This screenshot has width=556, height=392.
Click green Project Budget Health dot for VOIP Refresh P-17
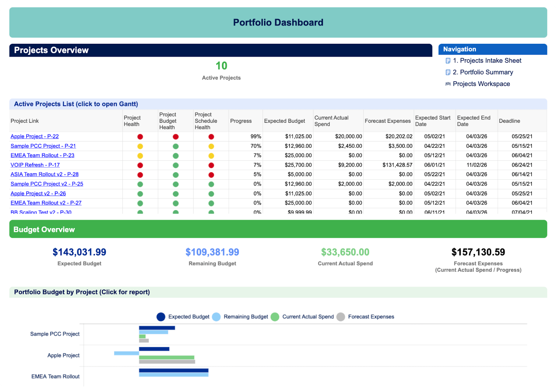point(175,165)
